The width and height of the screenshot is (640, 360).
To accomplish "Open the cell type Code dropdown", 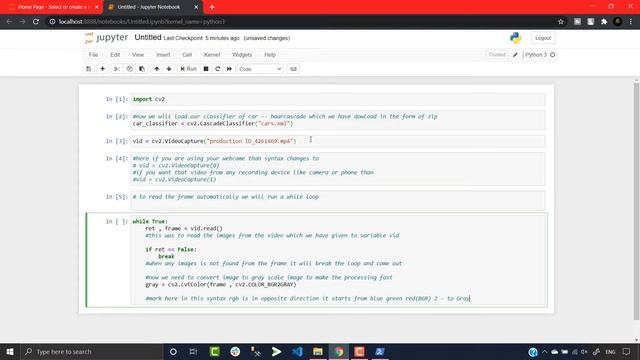I will point(260,69).
